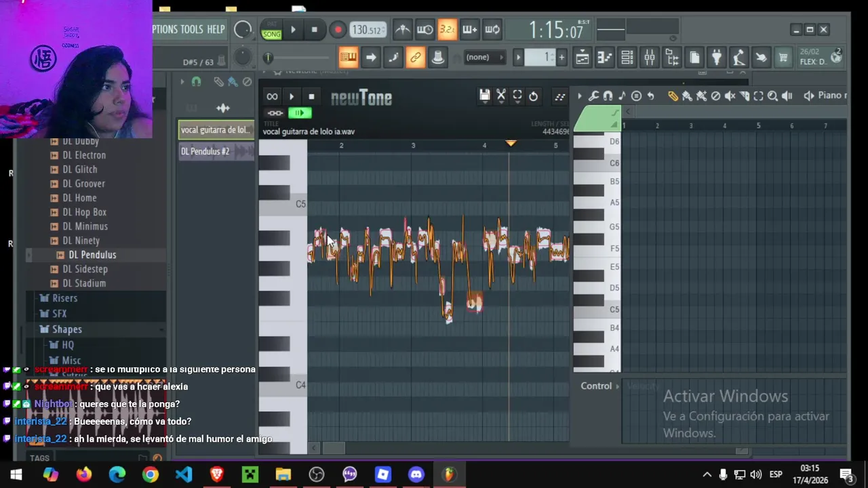Click the orange playhead marker in newTone
This screenshot has height=488, width=868.
point(511,144)
